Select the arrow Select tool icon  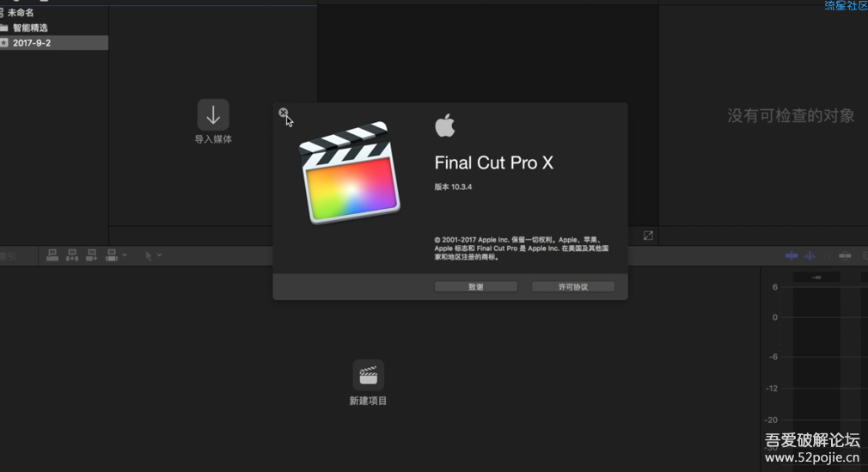(x=149, y=255)
